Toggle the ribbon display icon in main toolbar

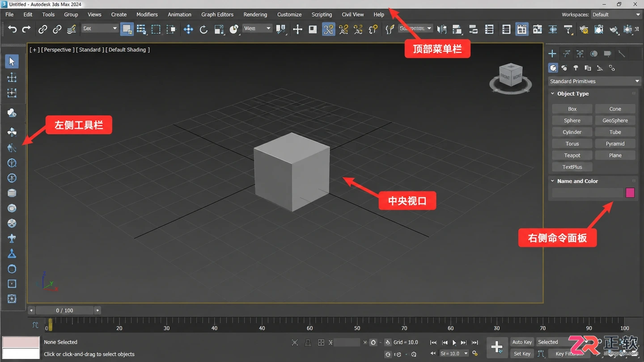click(x=521, y=29)
